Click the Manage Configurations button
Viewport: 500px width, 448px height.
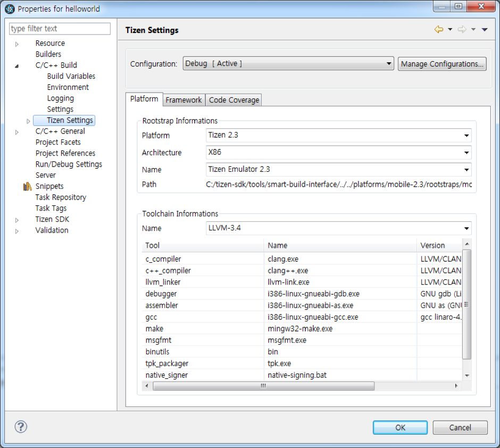pyautogui.click(x=442, y=64)
